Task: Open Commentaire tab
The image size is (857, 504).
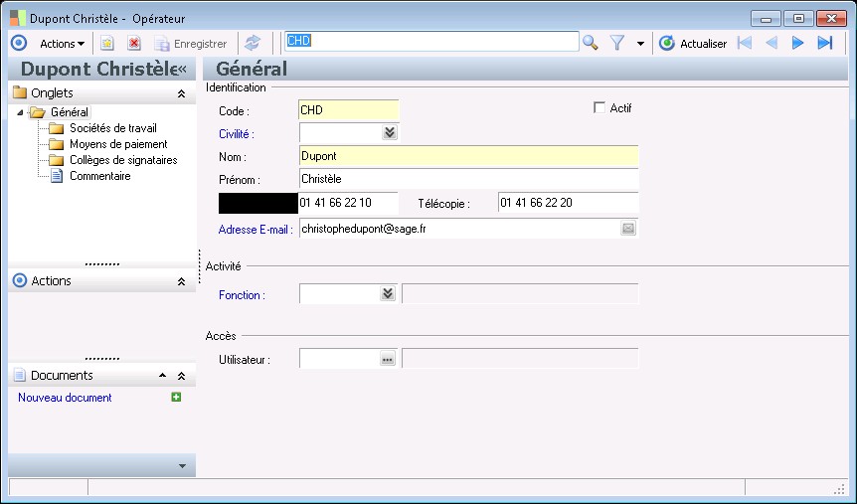Action: tap(100, 176)
